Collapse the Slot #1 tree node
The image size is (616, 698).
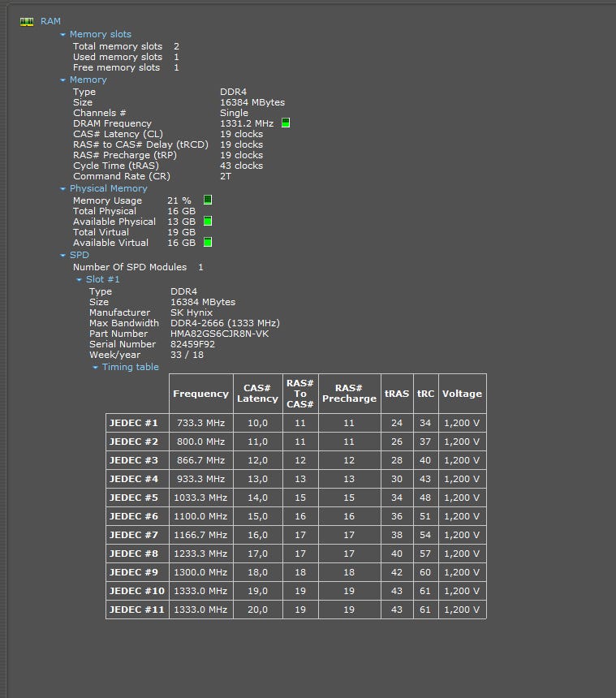tap(79, 280)
